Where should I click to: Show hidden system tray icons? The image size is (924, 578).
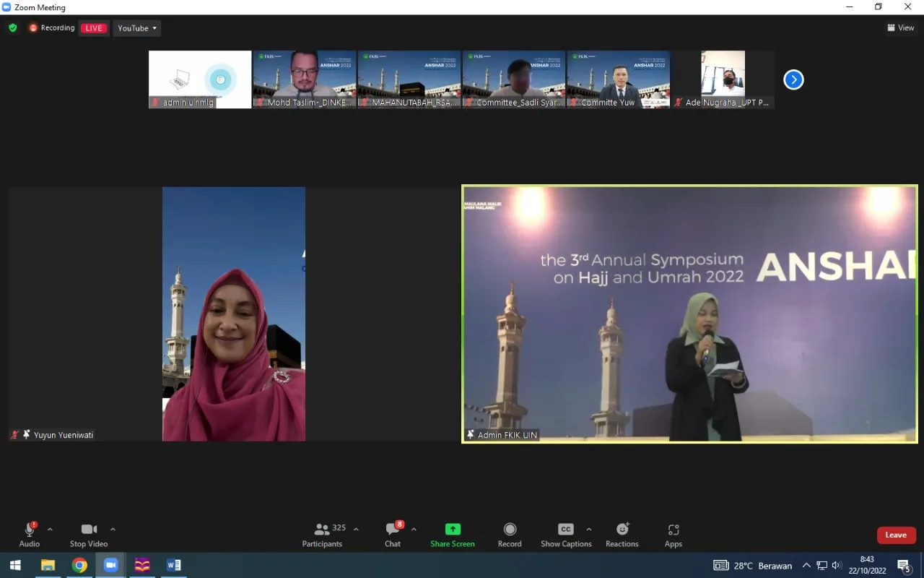click(x=806, y=566)
